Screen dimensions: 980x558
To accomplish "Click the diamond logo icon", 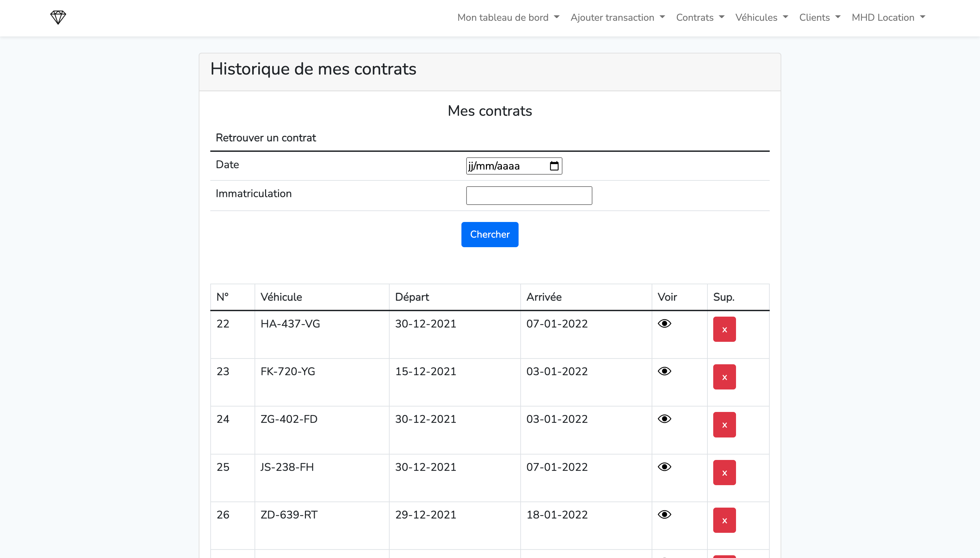I will pos(58,17).
